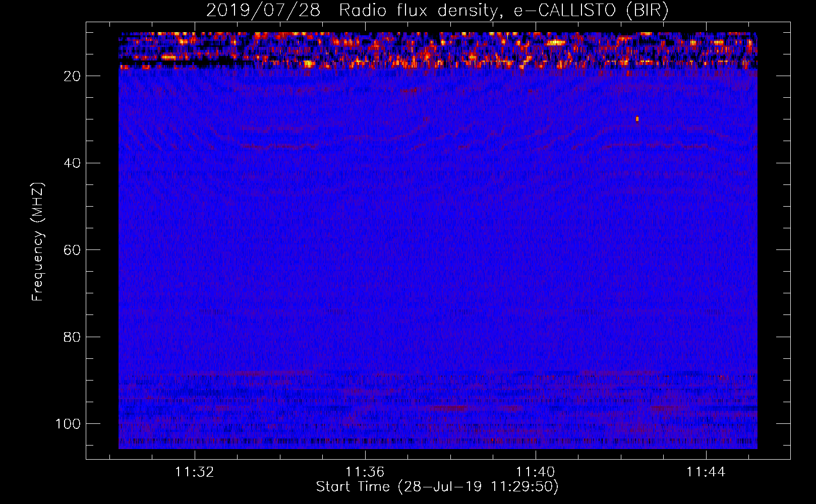Image resolution: width=816 pixels, height=504 pixels.
Task: Select the 'Frequency (MHZ)' axis label
Action: click(38, 241)
